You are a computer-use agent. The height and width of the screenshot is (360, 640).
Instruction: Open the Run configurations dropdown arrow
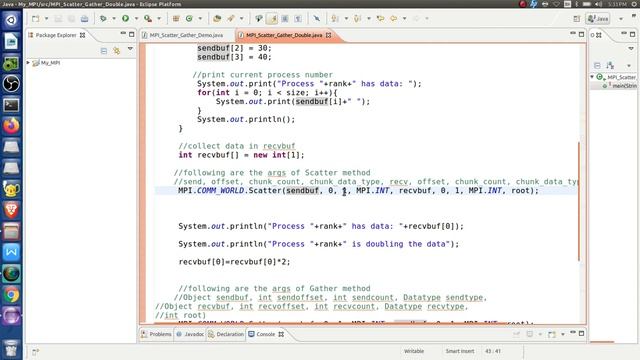coord(136,18)
